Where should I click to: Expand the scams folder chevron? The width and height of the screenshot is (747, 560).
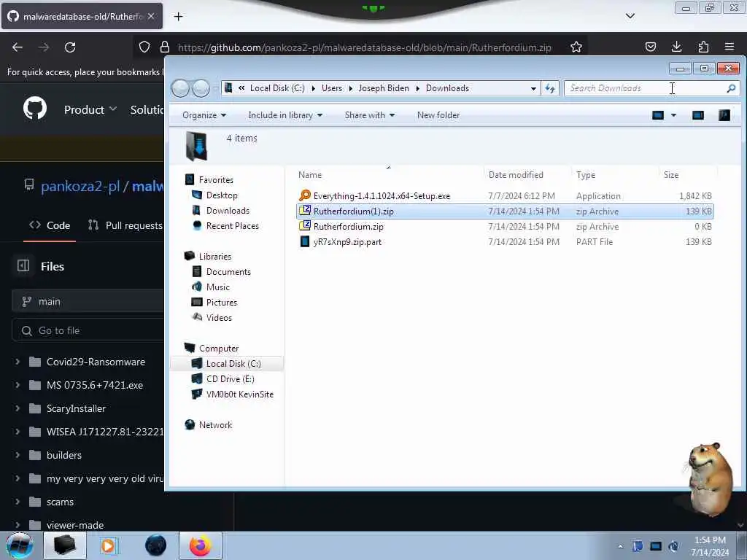coord(18,502)
